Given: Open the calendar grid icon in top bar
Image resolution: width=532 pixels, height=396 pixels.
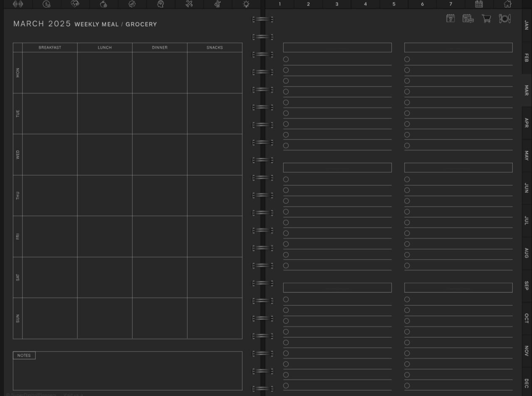Looking at the screenshot, I should tap(479, 4).
